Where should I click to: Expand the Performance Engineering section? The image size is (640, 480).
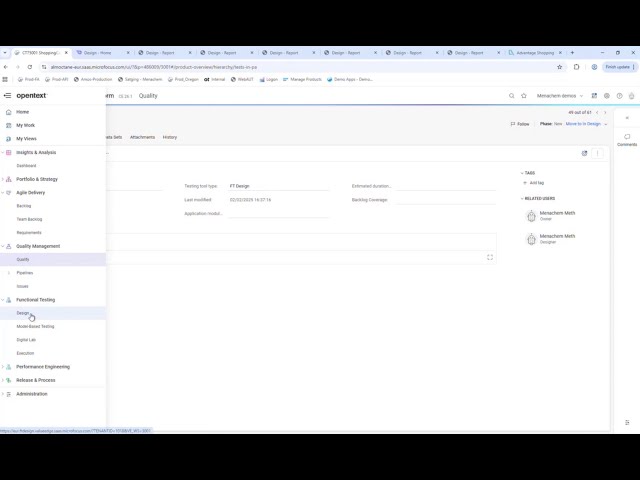pos(3,367)
